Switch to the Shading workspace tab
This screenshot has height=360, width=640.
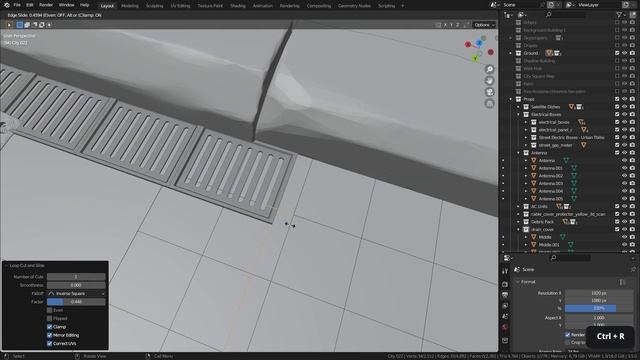point(238,6)
